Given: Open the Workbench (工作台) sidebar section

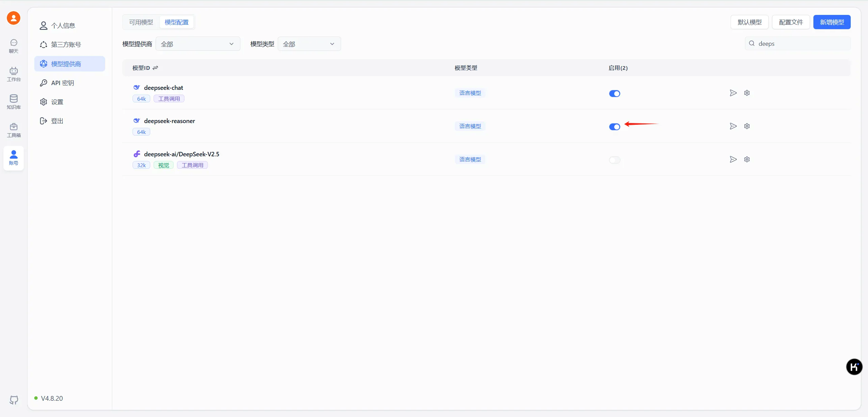Looking at the screenshot, I should 14,74.
